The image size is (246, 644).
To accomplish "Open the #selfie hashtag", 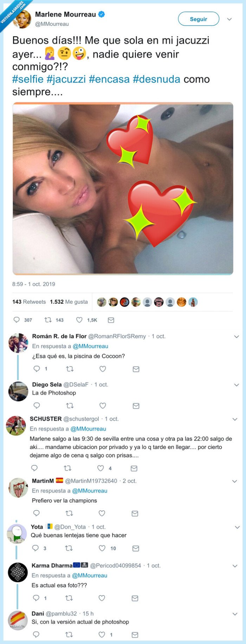I will coord(28,79).
